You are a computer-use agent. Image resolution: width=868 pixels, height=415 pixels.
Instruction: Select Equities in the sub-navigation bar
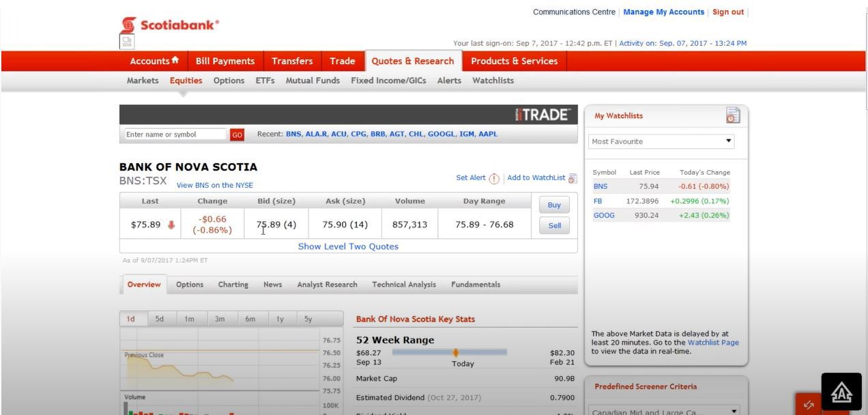coord(186,81)
